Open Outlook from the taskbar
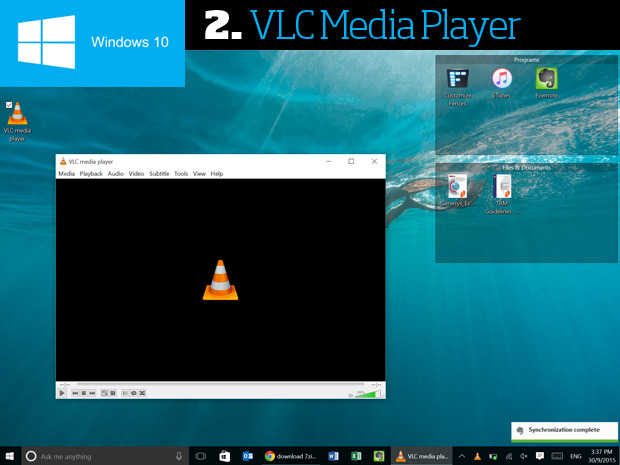 [248, 456]
